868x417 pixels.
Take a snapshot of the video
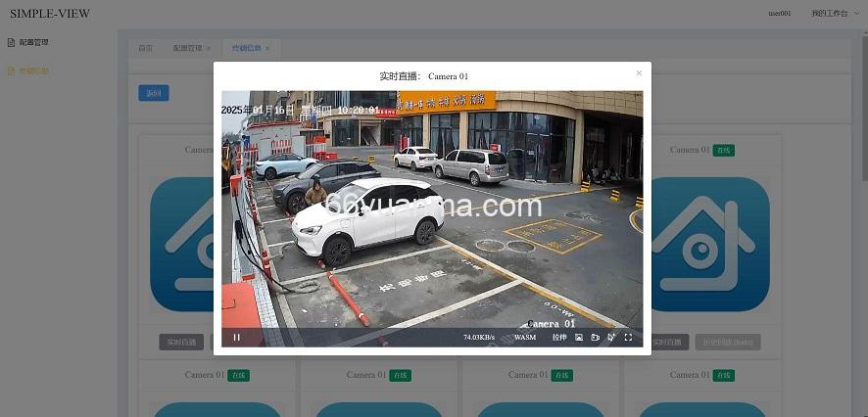click(x=579, y=338)
